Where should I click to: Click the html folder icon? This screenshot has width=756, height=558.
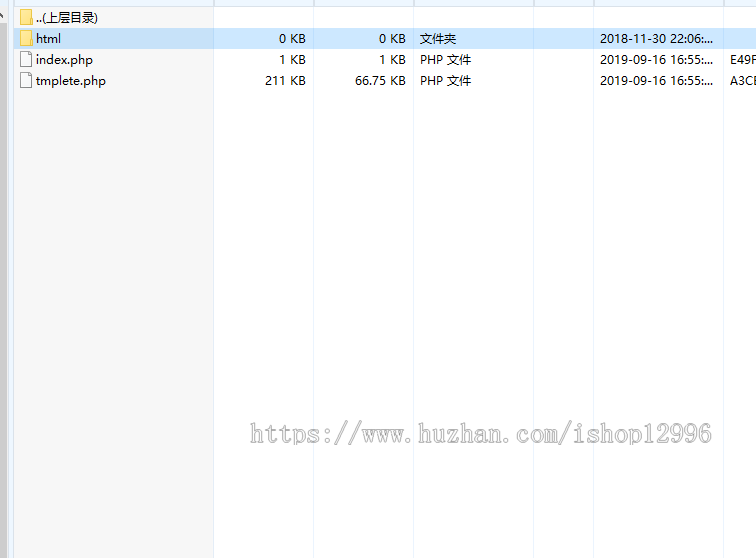pos(27,39)
